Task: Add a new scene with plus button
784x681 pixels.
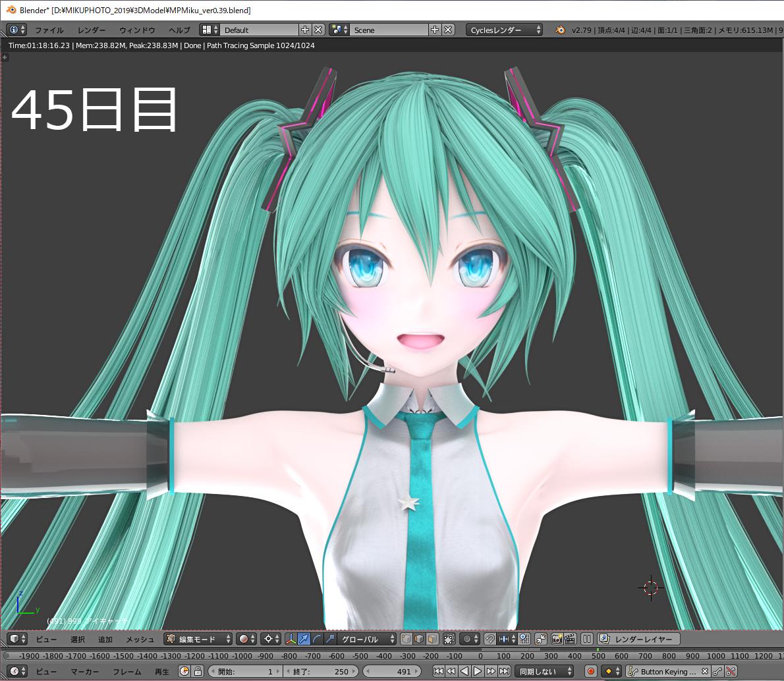Action: tap(435, 30)
